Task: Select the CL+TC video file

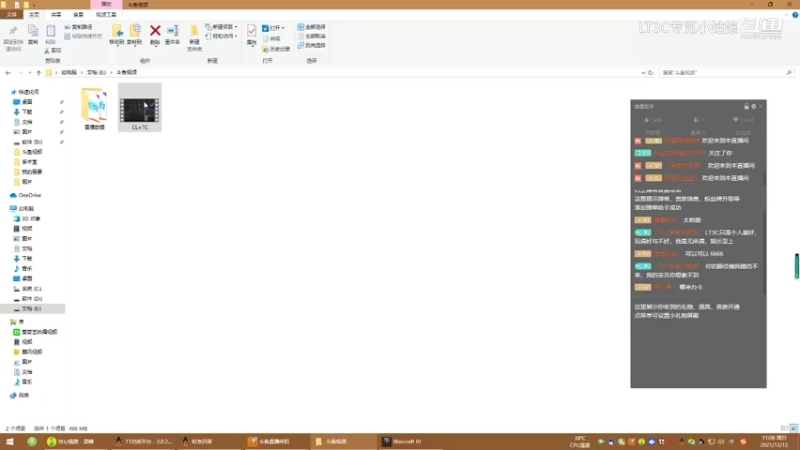Action: (140, 109)
